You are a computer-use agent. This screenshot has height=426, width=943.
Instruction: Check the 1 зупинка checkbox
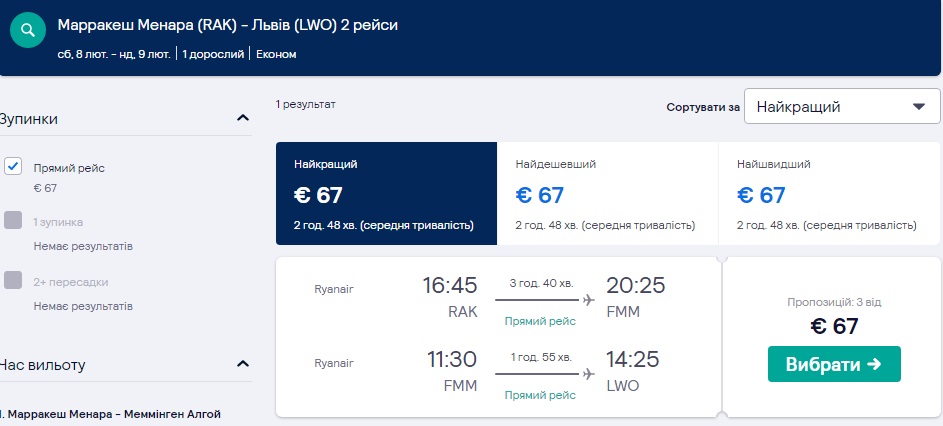pos(13,221)
